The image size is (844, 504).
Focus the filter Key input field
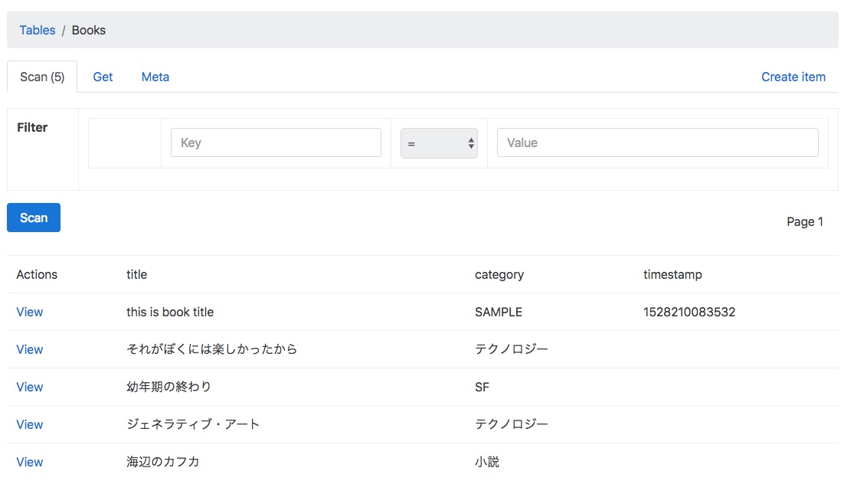276,142
